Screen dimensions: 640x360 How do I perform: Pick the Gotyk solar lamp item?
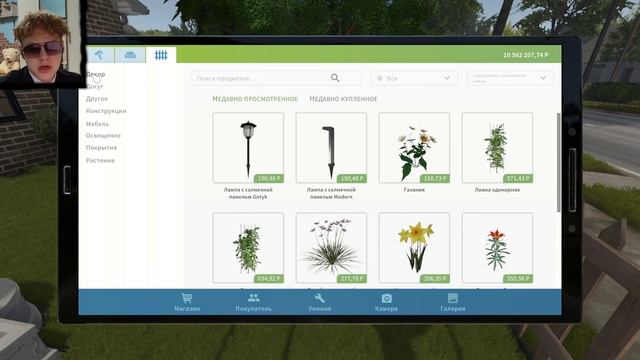(x=248, y=148)
